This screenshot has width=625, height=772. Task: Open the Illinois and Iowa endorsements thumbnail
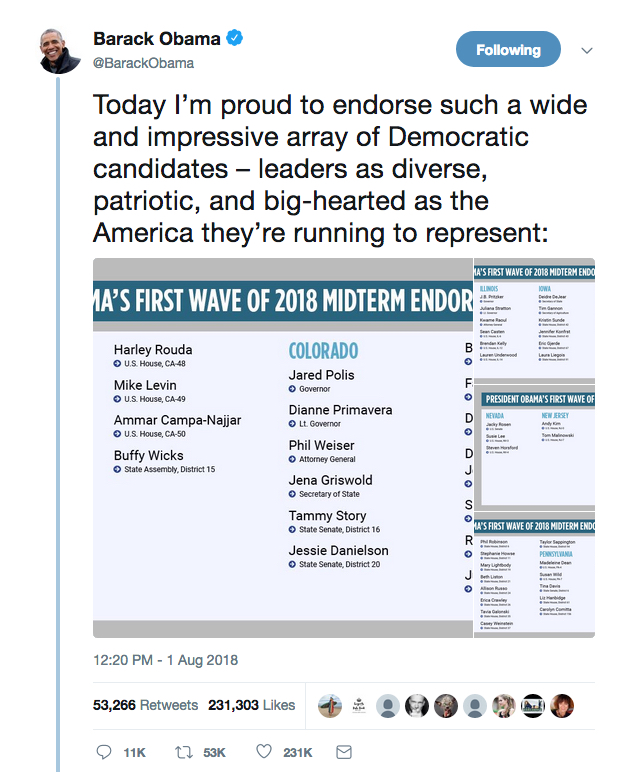(534, 319)
